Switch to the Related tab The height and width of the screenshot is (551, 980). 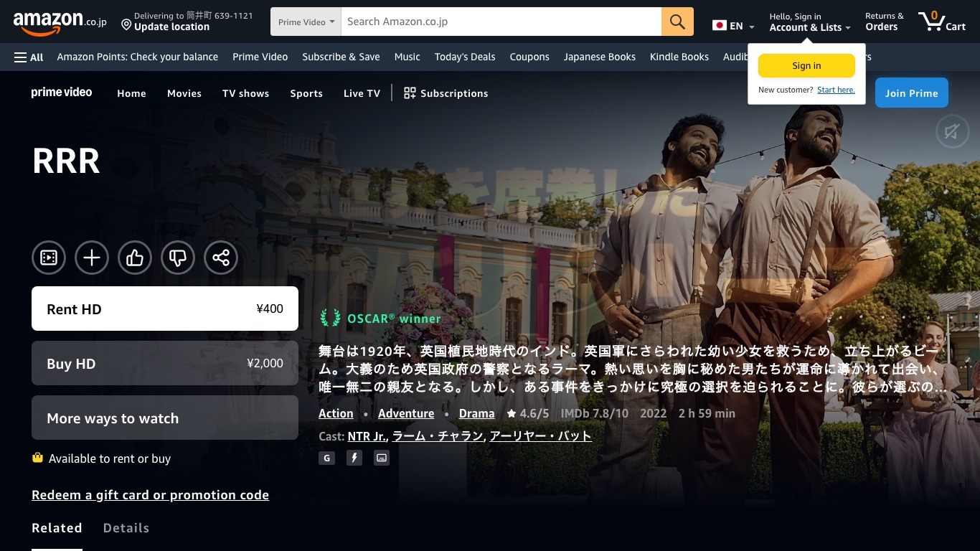tap(57, 528)
